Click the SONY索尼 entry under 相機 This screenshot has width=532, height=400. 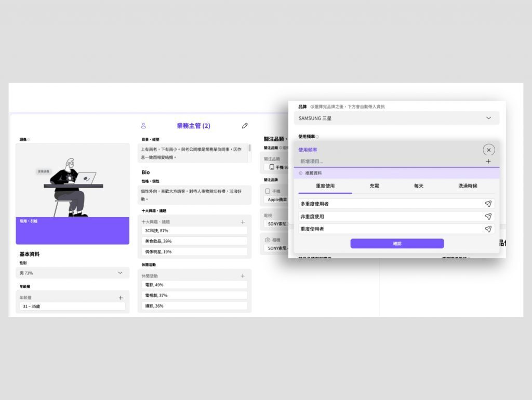coord(276,248)
